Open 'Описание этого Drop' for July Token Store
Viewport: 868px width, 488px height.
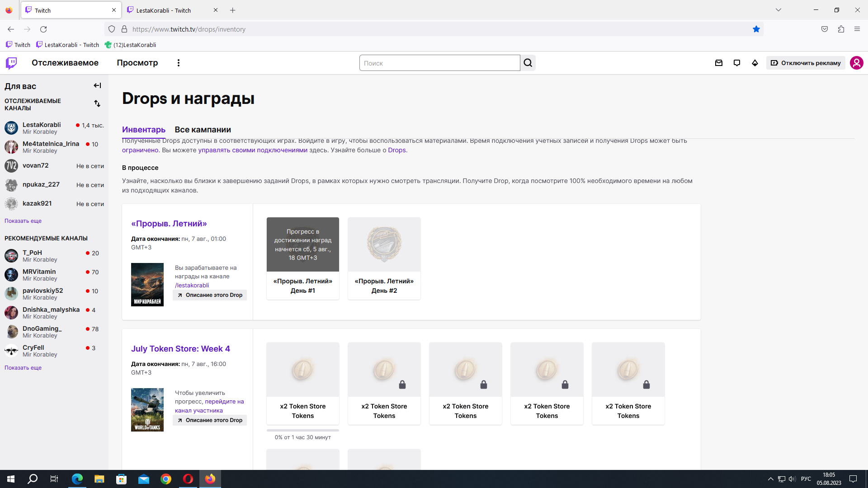(x=210, y=420)
